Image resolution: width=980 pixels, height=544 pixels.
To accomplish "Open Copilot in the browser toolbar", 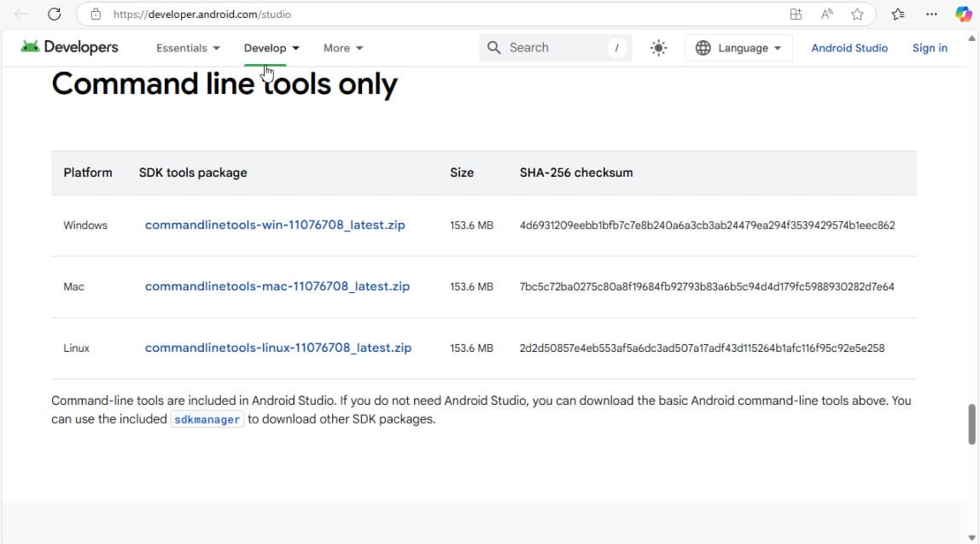I will tap(962, 14).
